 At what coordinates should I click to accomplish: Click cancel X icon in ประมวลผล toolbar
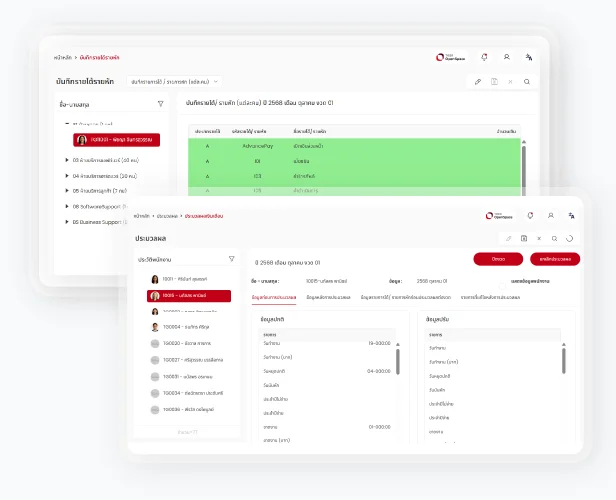[539, 238]
